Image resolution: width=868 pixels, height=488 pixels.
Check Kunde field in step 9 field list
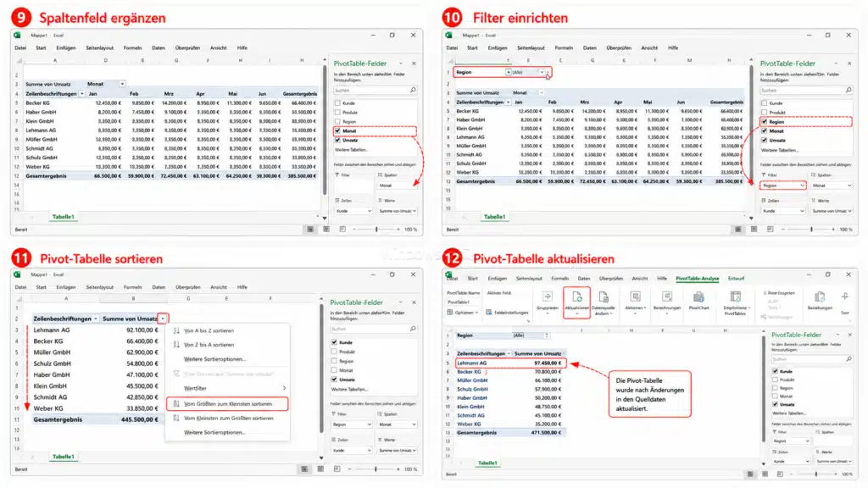337,103
